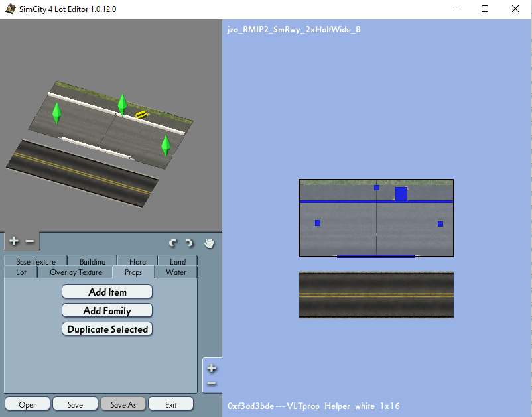532x417 pixels.
Task: Select the hand pan tool
Action: pos(209,243)
